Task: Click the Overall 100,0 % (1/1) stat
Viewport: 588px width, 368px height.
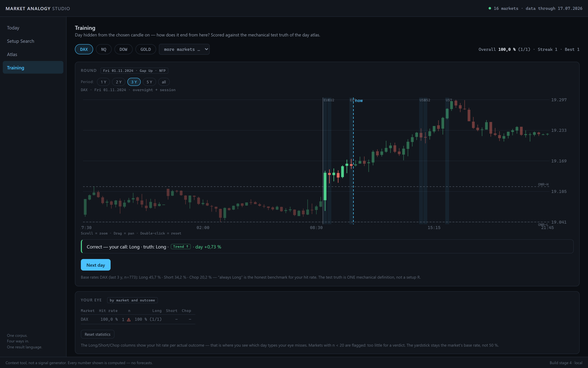Action: (x=504, y=49)
